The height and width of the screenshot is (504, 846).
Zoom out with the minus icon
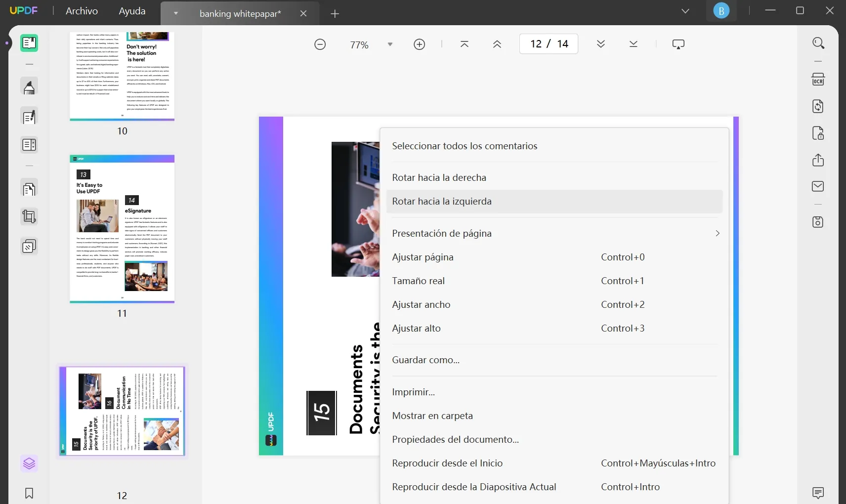(320, 44)
